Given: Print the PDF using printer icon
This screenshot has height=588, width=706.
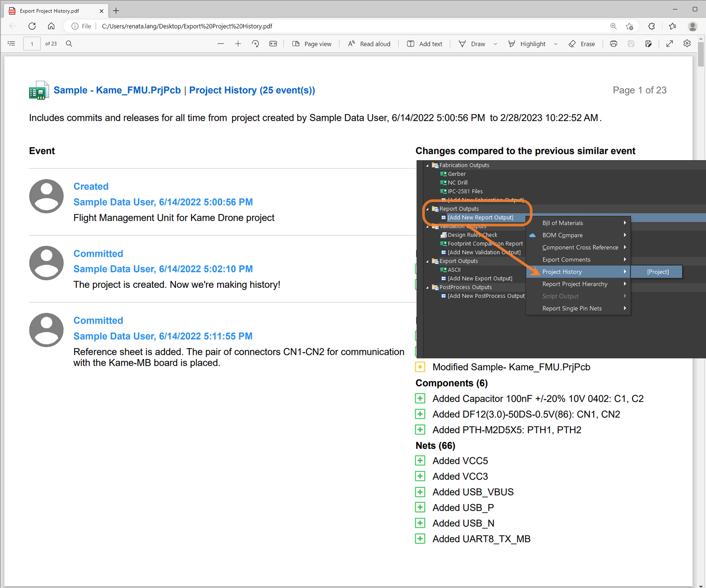Looking at the screenshot, I should click(x=614, y=44).
